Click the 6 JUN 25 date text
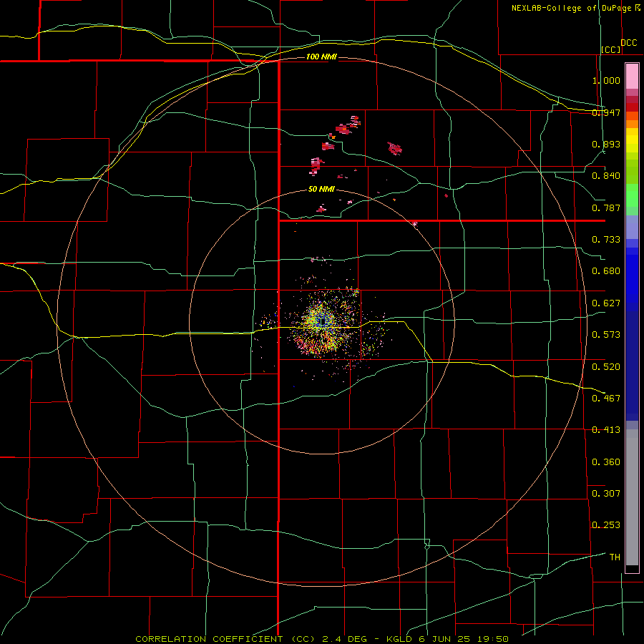 pyautogui.click(x=443, y=639)
